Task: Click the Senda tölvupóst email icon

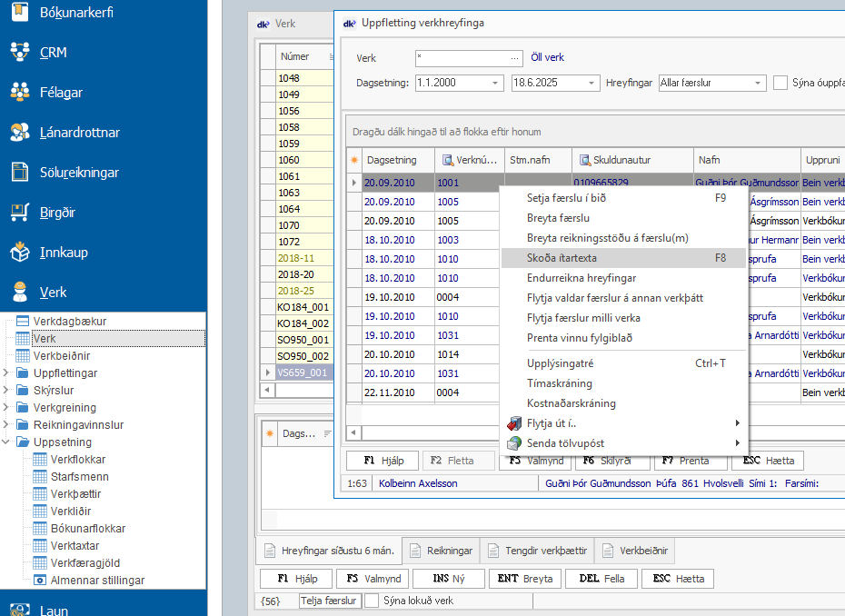Action: [515, 442]
